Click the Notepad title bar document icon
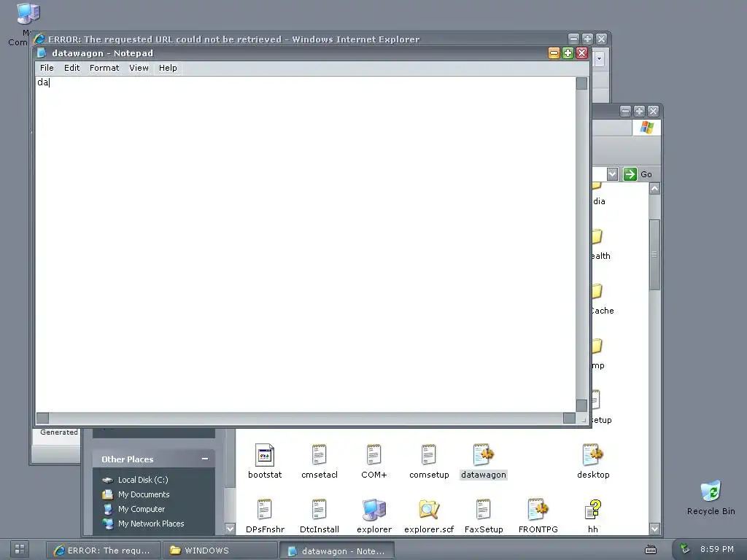Image resolution: width=747 pixels, height=560 pixels. click(42, 52)
